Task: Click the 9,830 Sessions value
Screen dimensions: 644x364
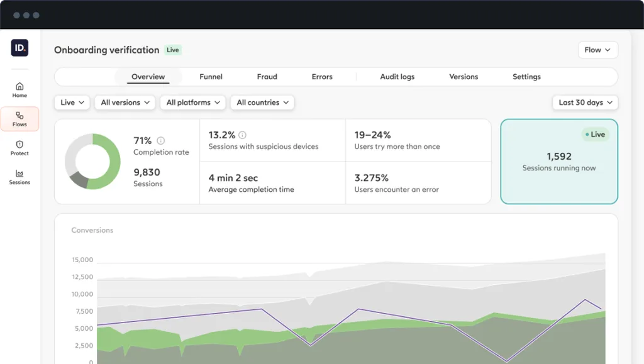Action: 147,172
